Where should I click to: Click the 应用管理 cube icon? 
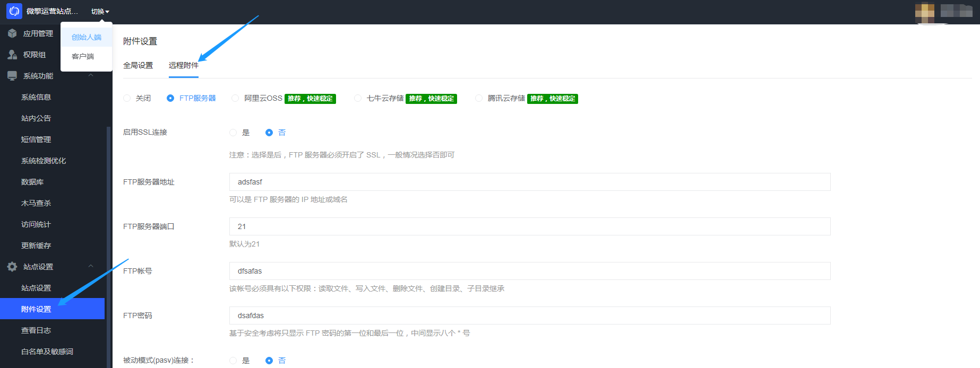pos(12,33)
